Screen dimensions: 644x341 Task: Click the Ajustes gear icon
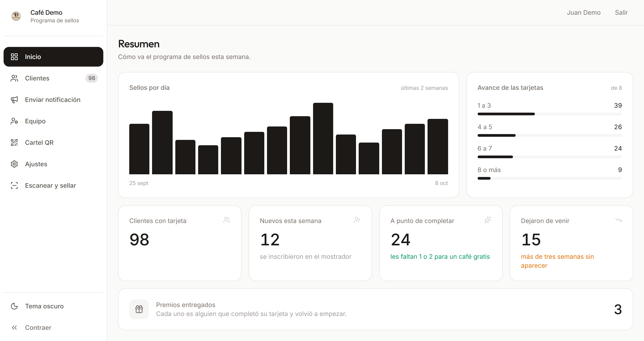pyautogui.click(x=14, y=164)
